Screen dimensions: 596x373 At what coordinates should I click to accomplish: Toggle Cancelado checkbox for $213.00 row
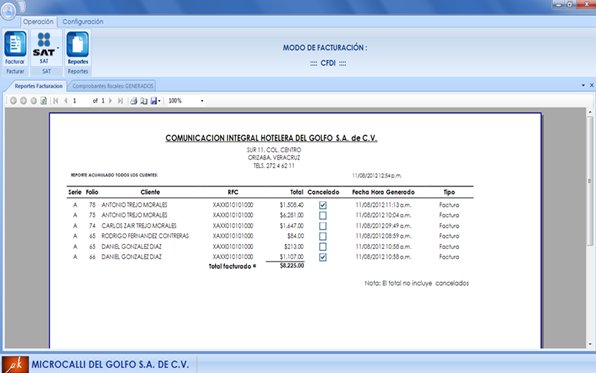323,247
